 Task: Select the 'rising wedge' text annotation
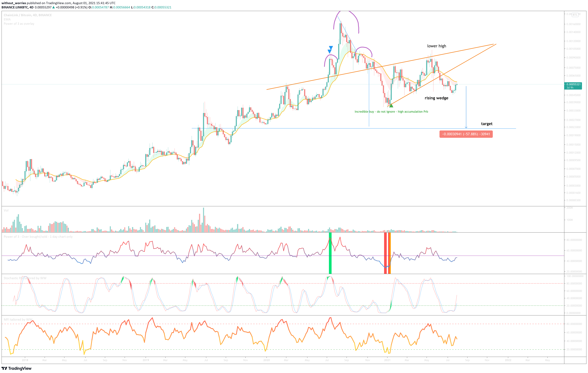point(436,98)
